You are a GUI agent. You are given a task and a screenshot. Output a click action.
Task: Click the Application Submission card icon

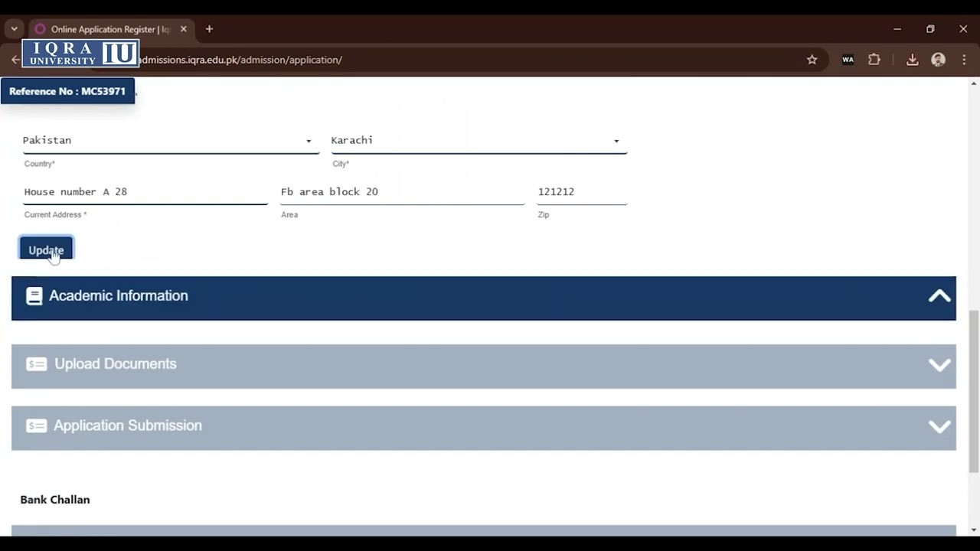click(x=37, y=426)
